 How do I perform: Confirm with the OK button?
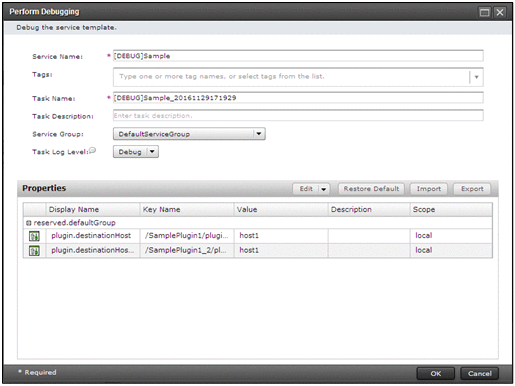click(x=435, y=373)
